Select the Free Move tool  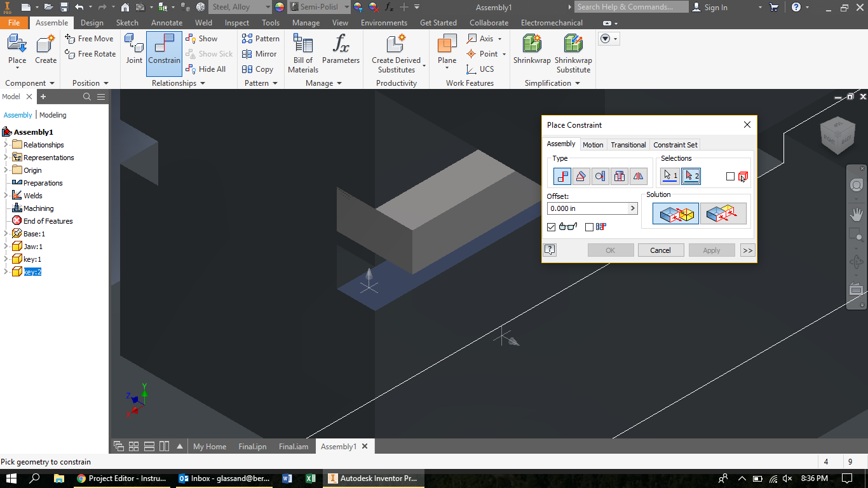pos(90,39)
